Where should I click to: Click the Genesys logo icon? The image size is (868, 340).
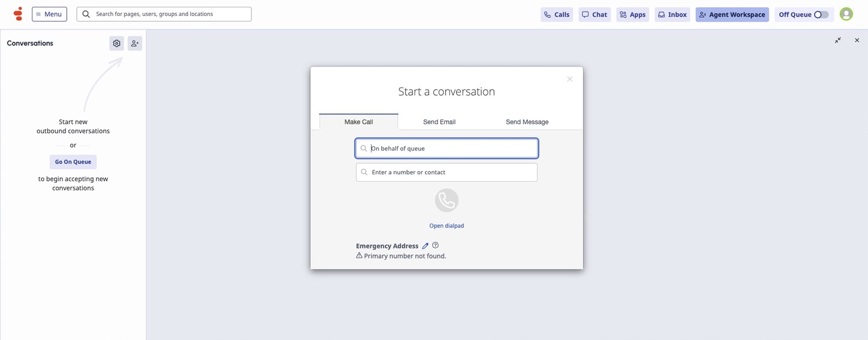point(18,14)
